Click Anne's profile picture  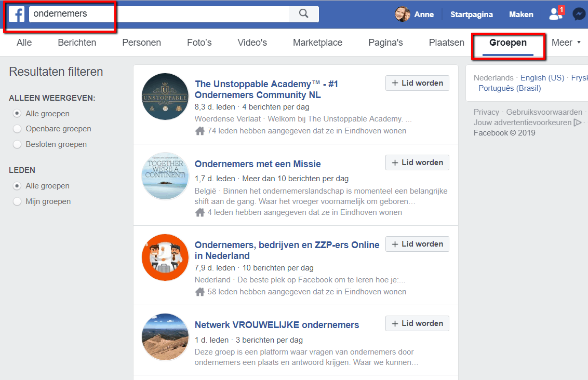coord(403,14)
